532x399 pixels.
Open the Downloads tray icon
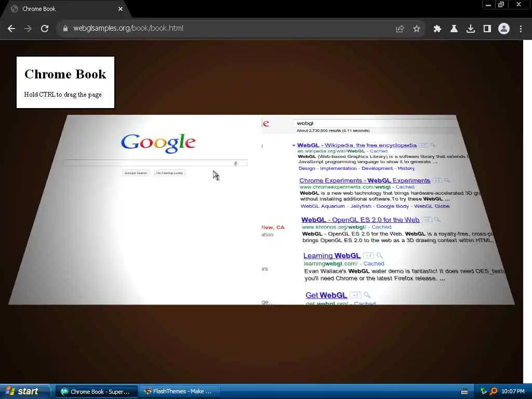click(470, 29)
